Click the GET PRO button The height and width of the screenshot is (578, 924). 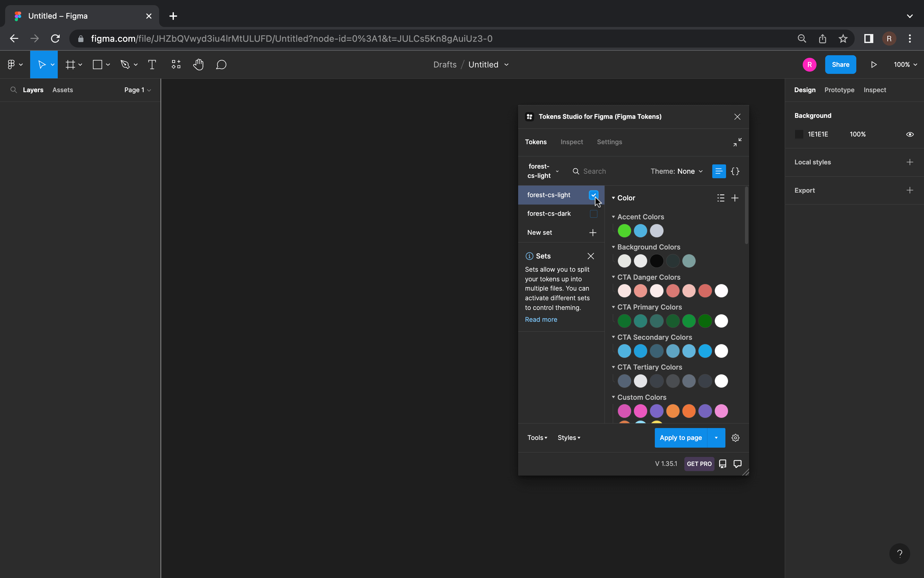[699, 464]
